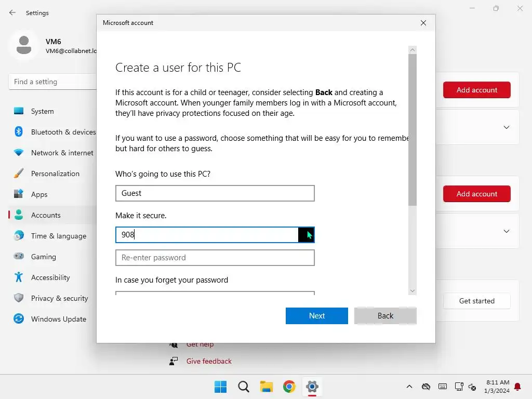The image size is (532, 399).
Task: Click the muted volume tray icon
Action: [x=472, y=387]
